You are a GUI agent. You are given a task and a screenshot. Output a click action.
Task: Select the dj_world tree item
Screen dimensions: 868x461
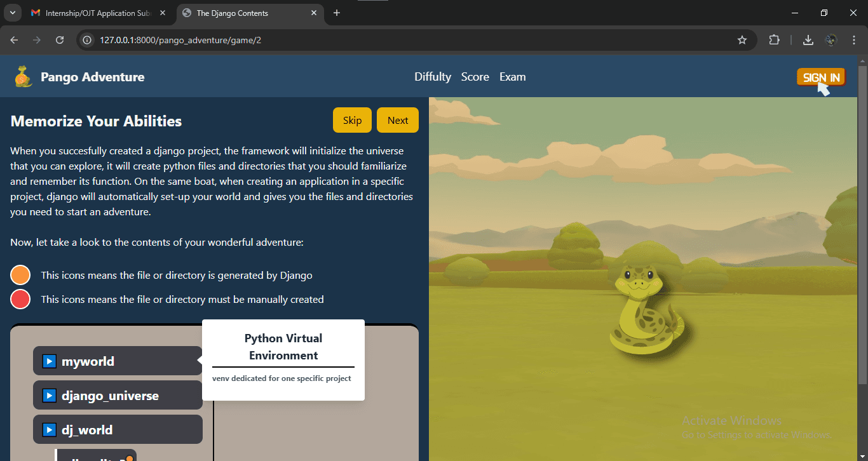click(x=118, y=430)
